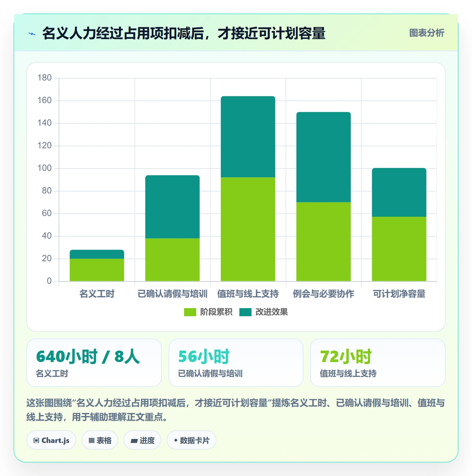This screenshot has height=476, width=472.
Task: Click the 已确认请假与培训 label under the 56小时 value
Action: coord(210,374)
